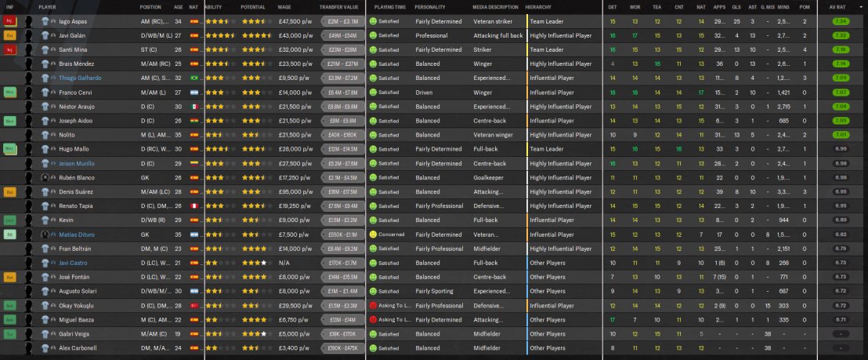The image size is (868, 360).
Task: Click the Slt badge beside Matías Dituro
Action: [10, 235]
